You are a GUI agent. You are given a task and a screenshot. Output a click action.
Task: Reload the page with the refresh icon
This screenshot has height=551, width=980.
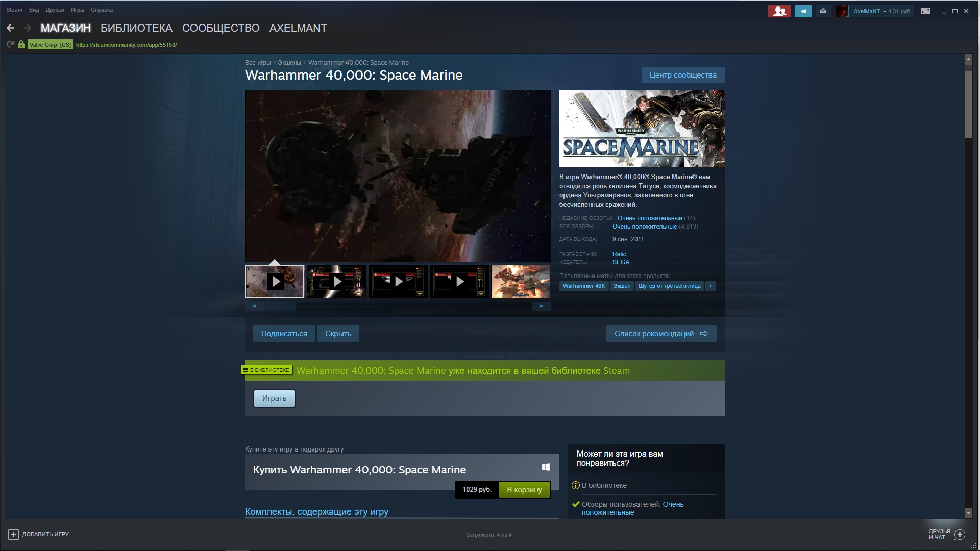pos(10,45)
